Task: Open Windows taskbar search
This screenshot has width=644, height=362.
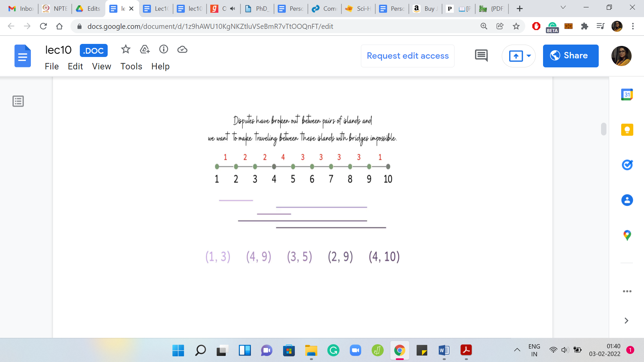Action: click(200, 351)
